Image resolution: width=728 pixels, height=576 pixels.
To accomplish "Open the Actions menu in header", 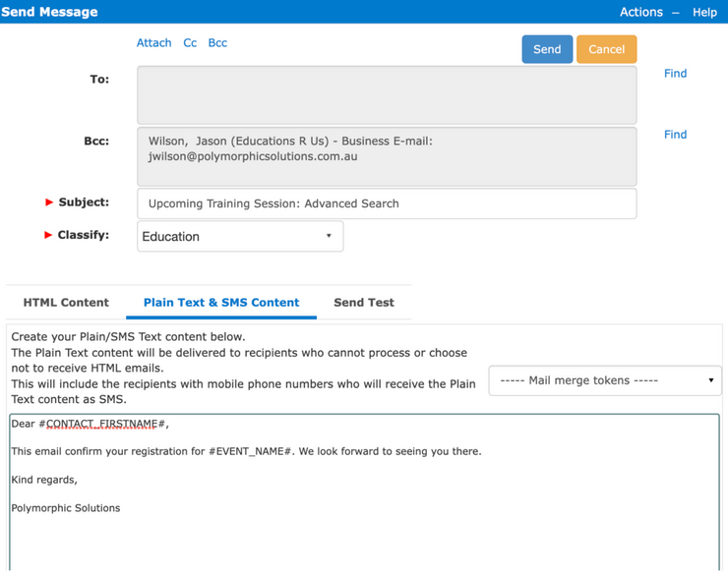I will click(x=641, y=12).
